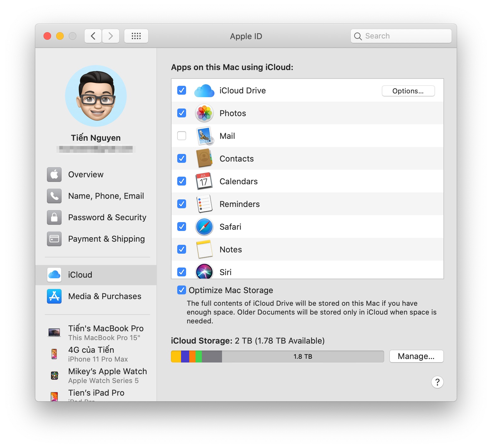The height and width of the screenshot is (448, 492).
Task: Go forward with the right arrow
Action: click(x=111, y=36)
